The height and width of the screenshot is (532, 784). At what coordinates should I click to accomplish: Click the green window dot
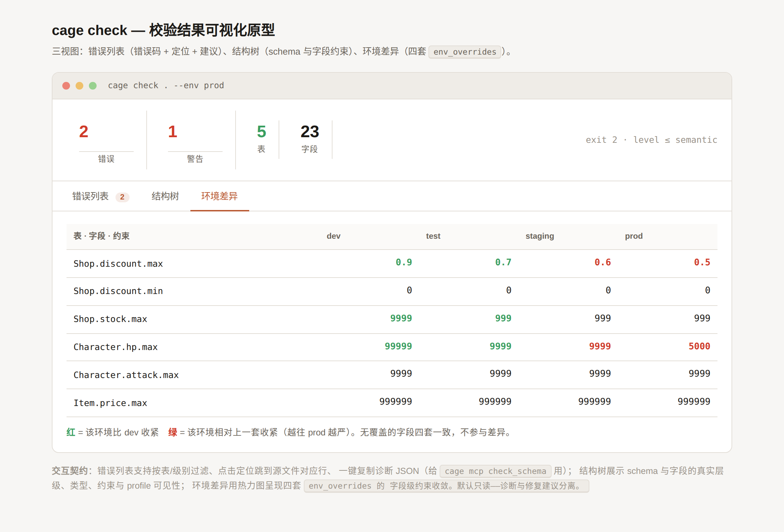tap(93, 86)
